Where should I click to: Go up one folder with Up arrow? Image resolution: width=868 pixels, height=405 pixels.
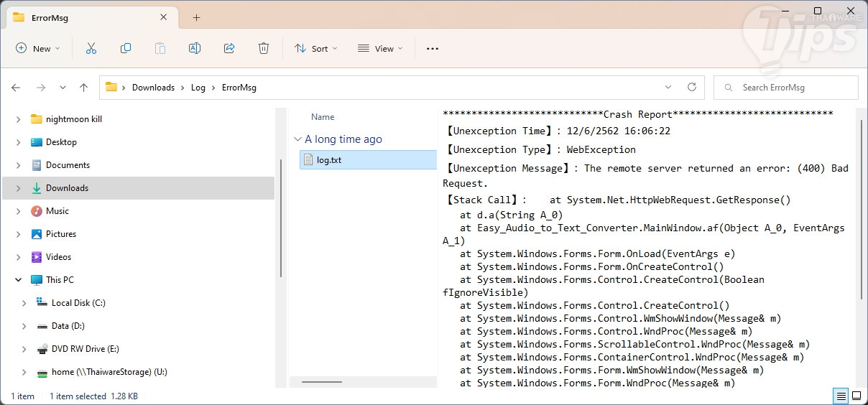(83, 88)
